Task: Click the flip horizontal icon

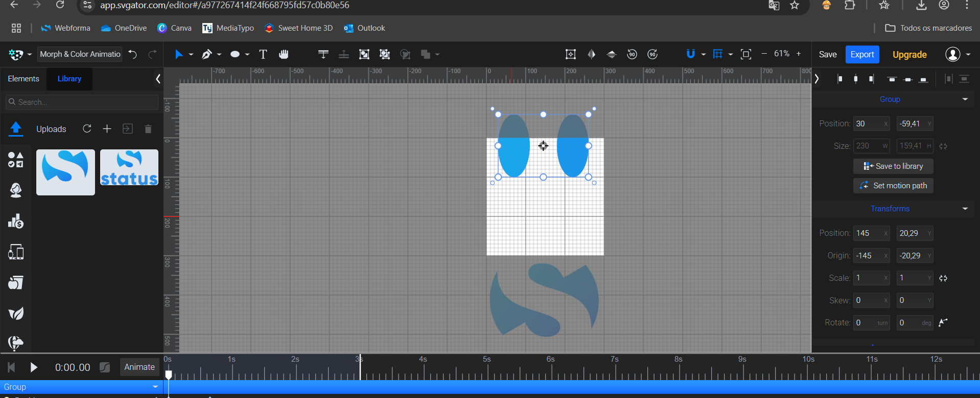Action: (591, 54)
